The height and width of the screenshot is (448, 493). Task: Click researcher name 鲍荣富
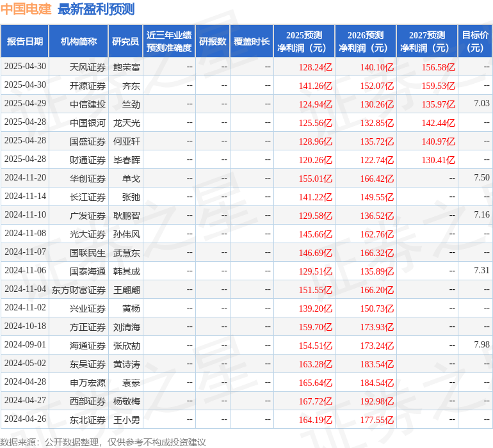[126, 67]
